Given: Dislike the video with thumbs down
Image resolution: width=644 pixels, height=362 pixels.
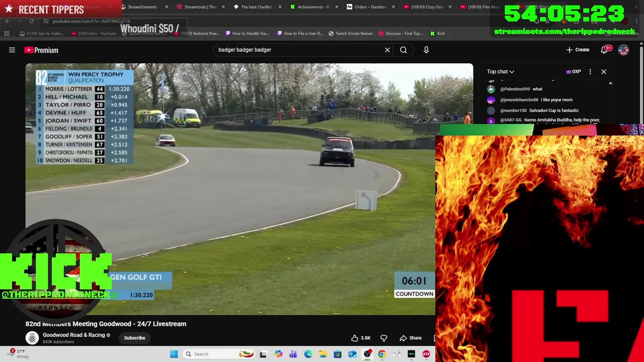Looking at the screenshot, I should click(384, 338).
